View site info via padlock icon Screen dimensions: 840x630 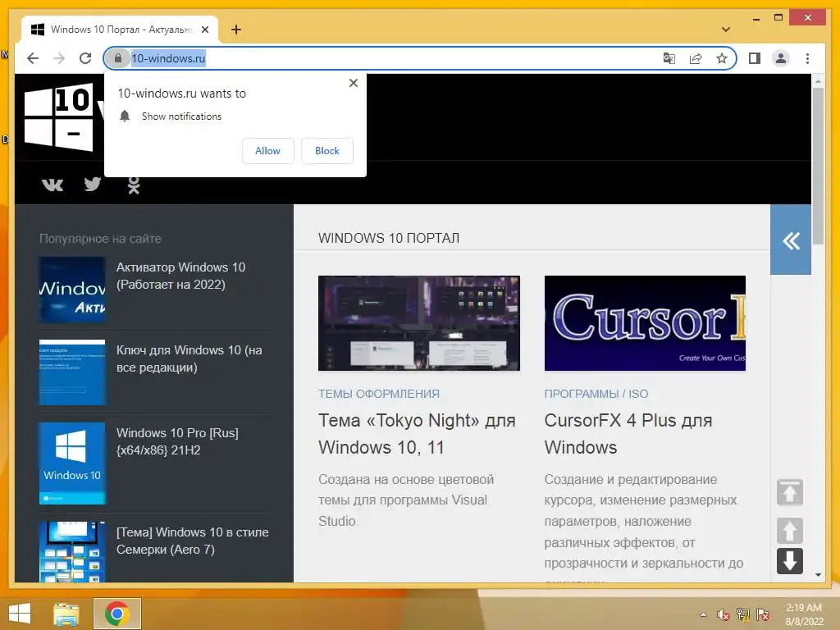[118, 58]
